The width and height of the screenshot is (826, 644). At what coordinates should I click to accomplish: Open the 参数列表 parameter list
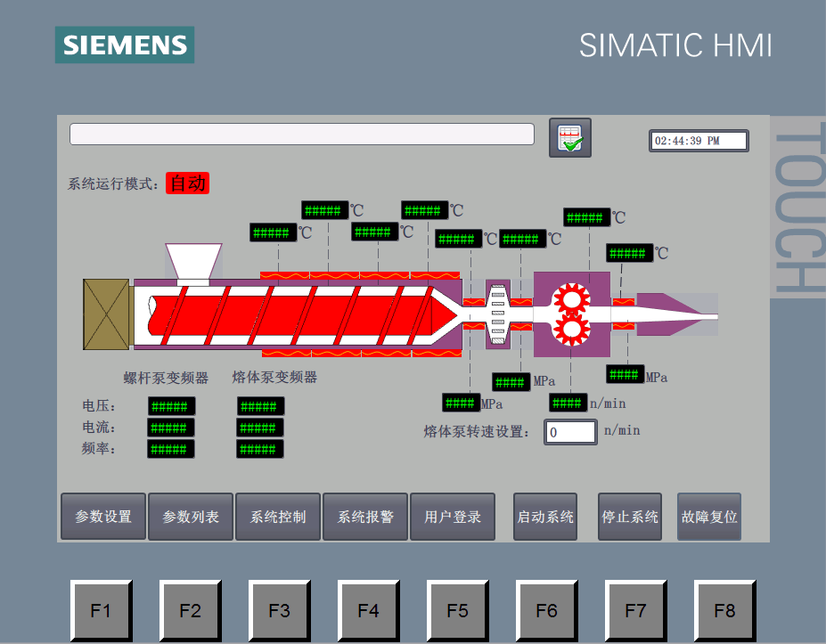[190, 517]
